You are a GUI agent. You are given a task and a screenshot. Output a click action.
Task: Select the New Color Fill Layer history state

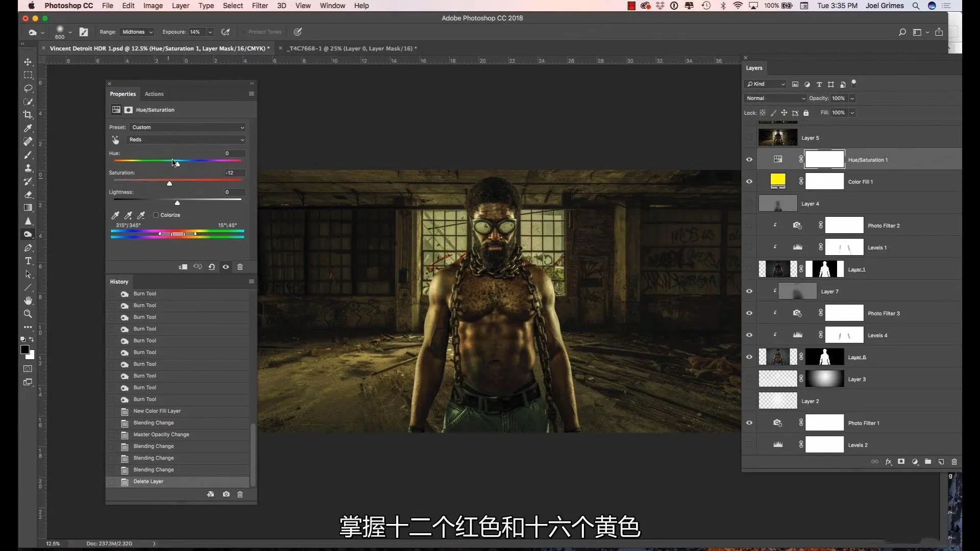pyautogui.click(x=178, y=411)
